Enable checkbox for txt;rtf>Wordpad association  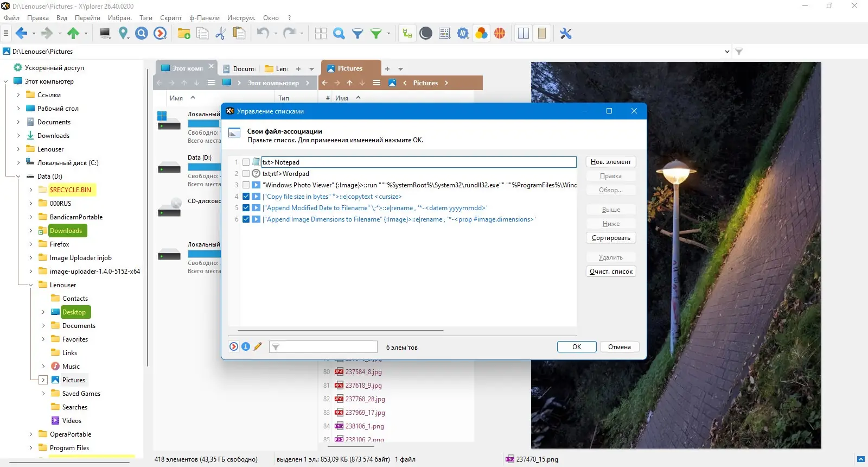click(x=246, y=174)
